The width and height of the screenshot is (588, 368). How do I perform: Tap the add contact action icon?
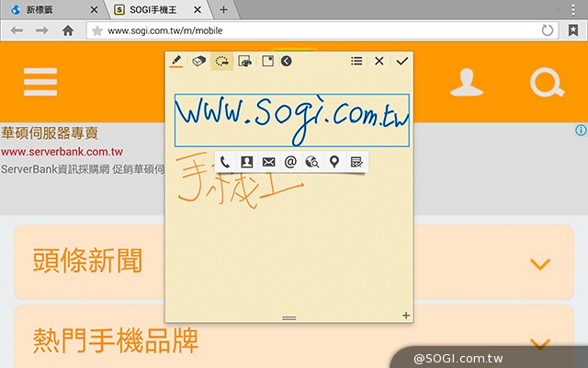pos(246,162)
